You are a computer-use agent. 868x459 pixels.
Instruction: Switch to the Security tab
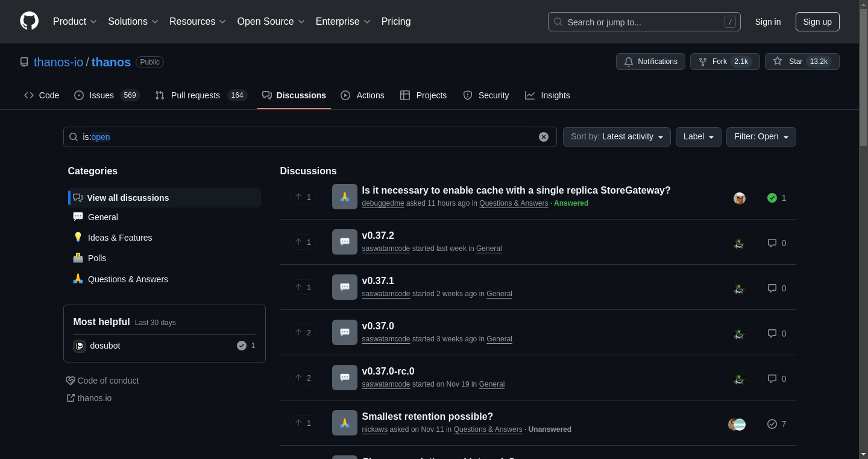486,95
